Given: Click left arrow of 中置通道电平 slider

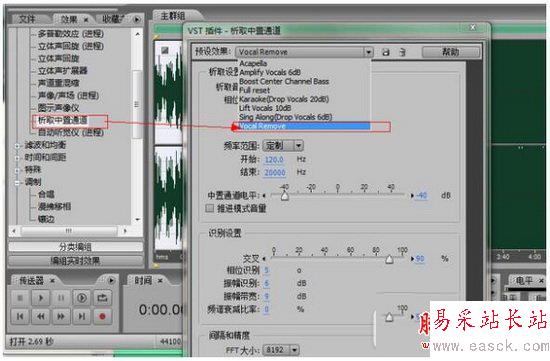Looking at the screenshot, I should (264, 196).
